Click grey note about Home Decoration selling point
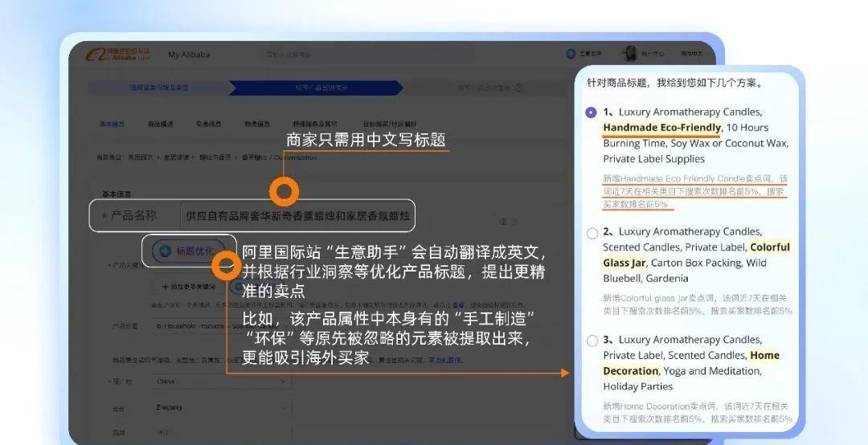 click(698, 412)
